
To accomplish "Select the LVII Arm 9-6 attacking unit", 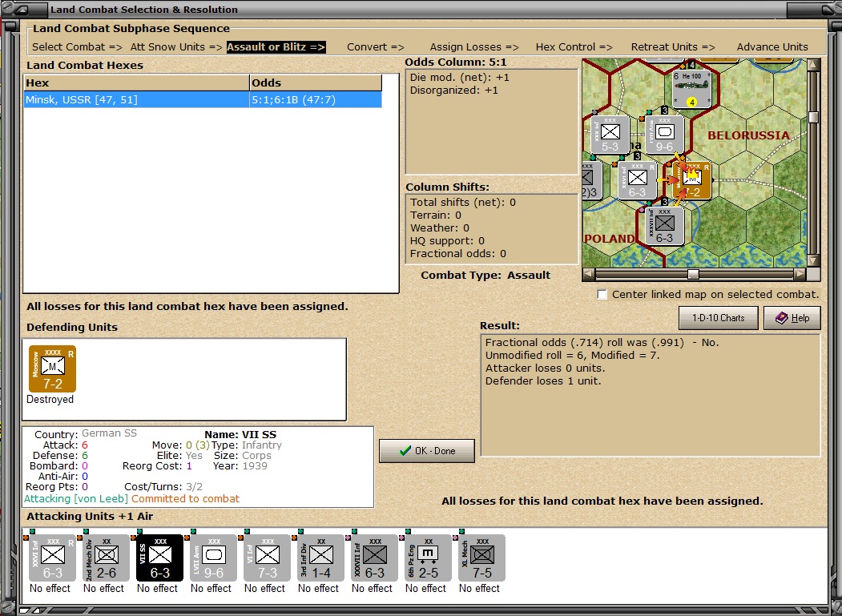I will [213, 558].
